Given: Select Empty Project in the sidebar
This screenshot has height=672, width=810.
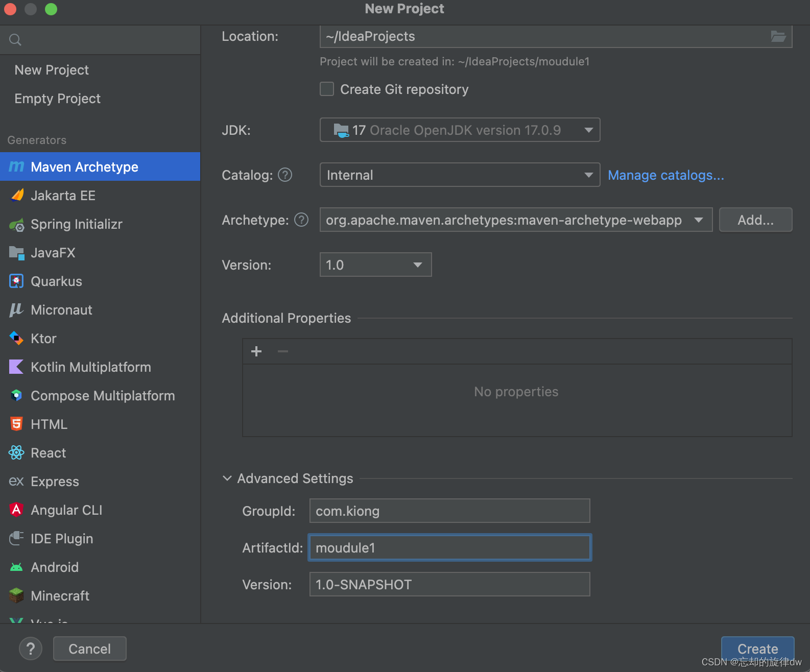Looking at the screenshot, I should point(57,99).
